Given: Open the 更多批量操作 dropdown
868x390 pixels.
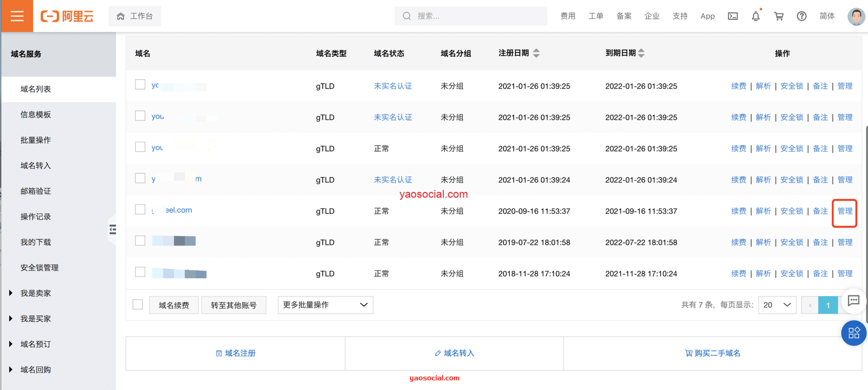Looking at the screenshot, I should click(x=325, y=305).
